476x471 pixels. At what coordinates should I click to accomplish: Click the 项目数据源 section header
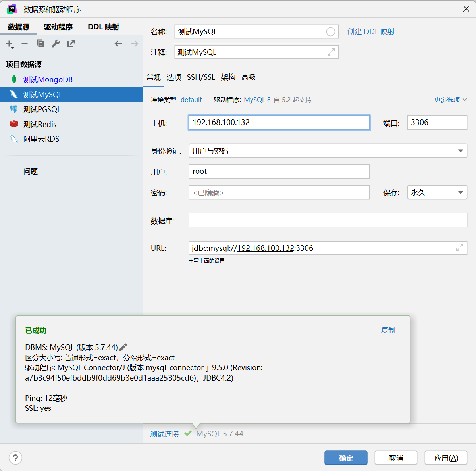[24, 64]
